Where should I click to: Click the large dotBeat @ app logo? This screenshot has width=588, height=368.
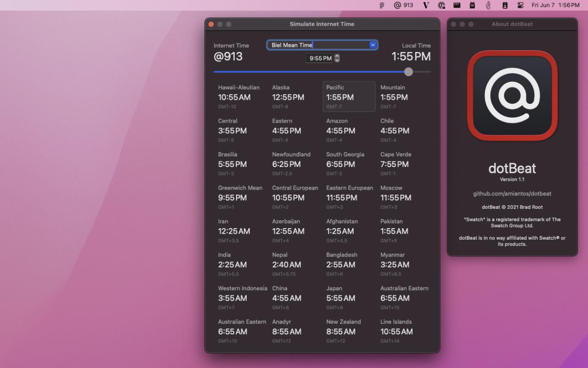512,96
